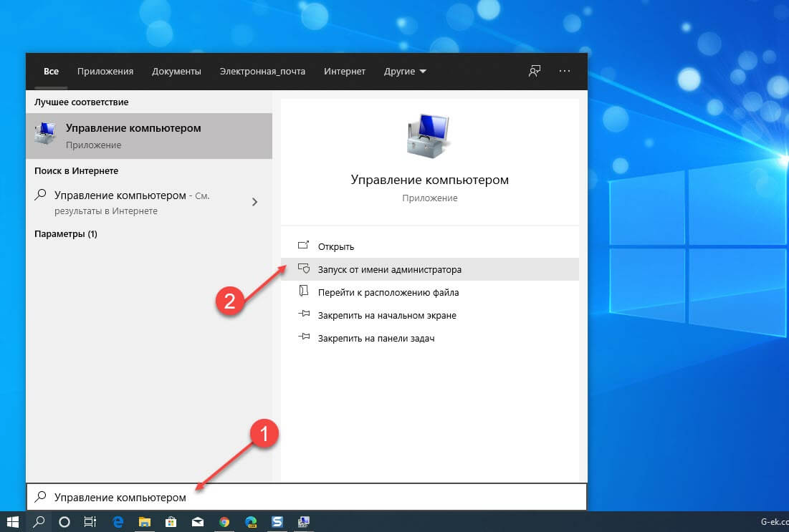Click the web search magnifier icon
The width and height of the screenshot is (789, 532).
click(x=40, y=195)
